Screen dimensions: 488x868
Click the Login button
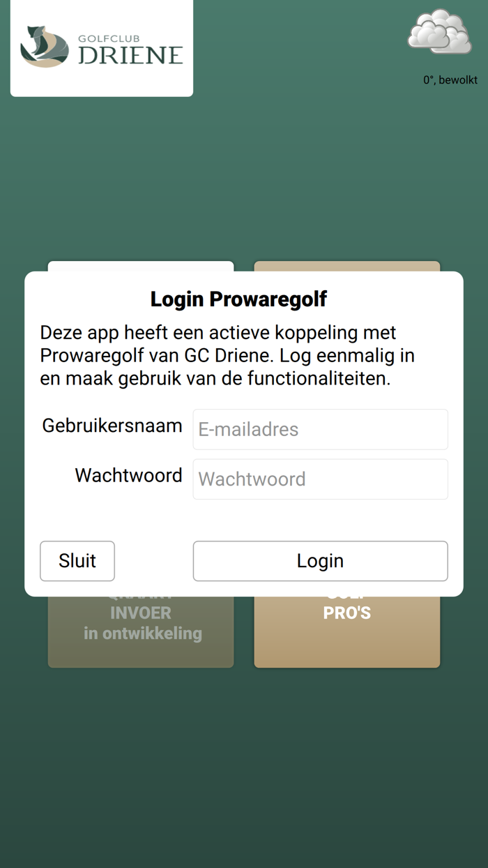point(320,561)
